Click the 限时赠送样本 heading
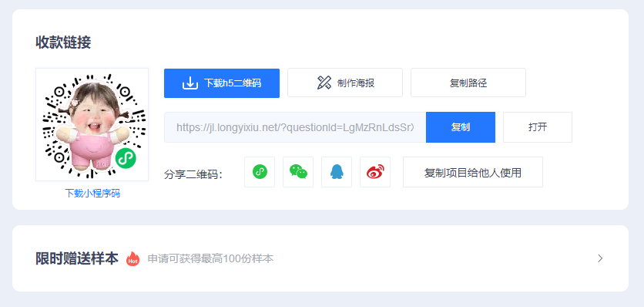 [x=77, y=258]
